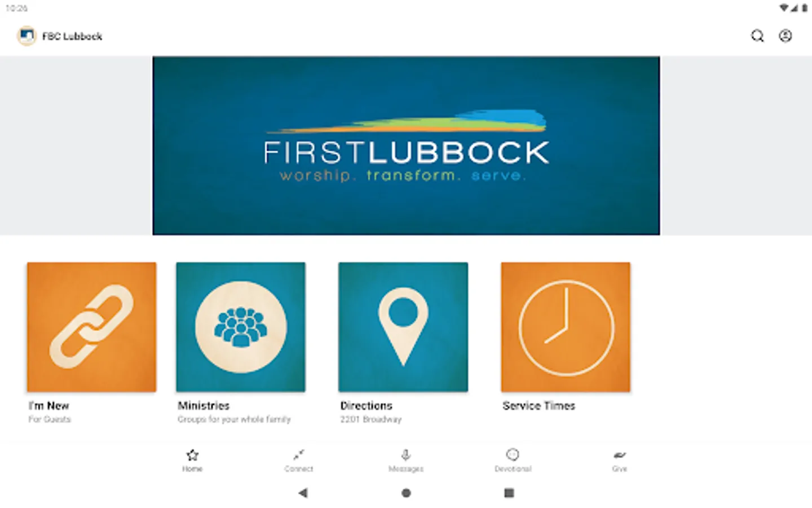
Task: Open the user profile icon
Action: [x=785, y=36]
